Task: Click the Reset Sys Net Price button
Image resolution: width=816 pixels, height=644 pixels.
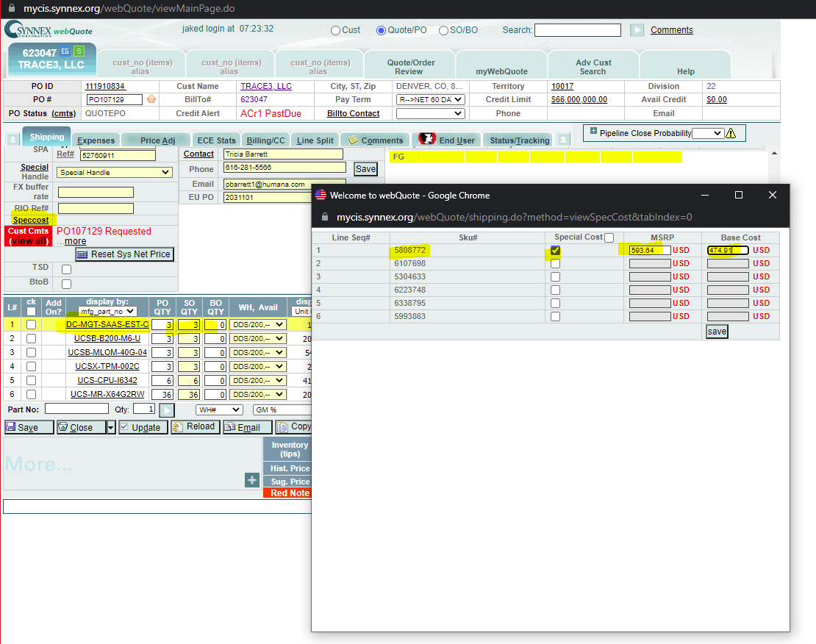Action: (x=125, y=254)
